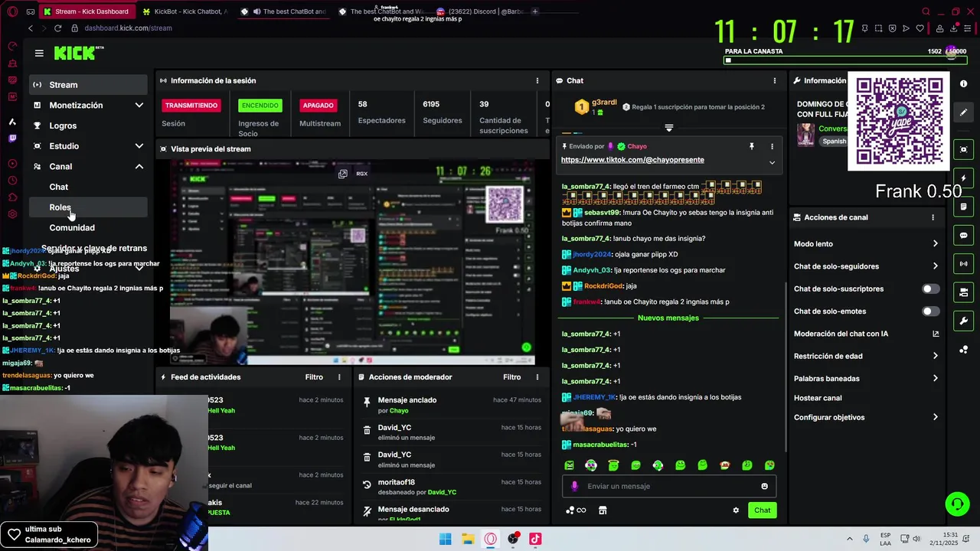
Task: Click the green Chat send button
Action: click(x=762, y=510)
